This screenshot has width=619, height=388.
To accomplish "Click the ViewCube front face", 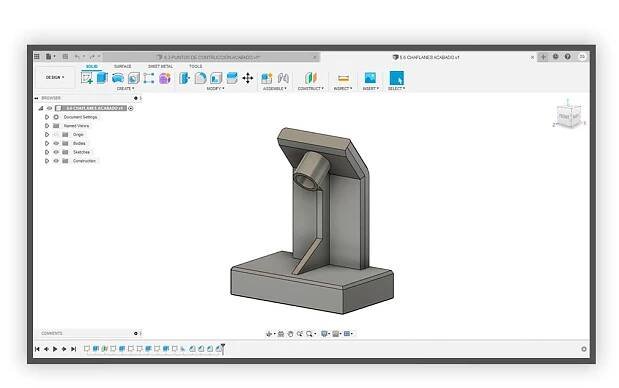I will [x=564, y=117].
